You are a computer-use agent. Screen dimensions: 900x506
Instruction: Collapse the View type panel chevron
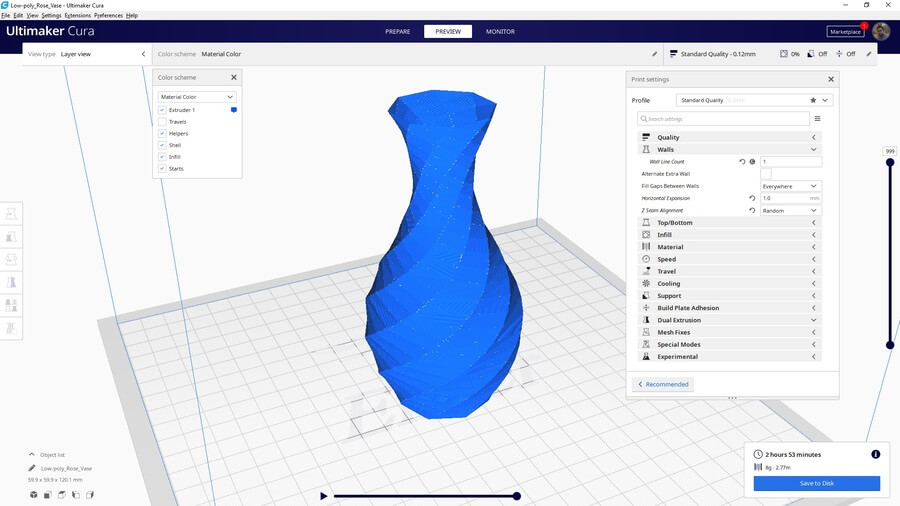tap(143, 54)
